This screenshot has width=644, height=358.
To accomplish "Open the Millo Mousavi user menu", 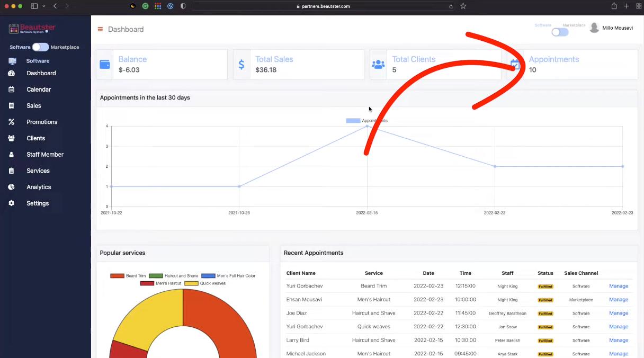I will click(x=611, y=28).
